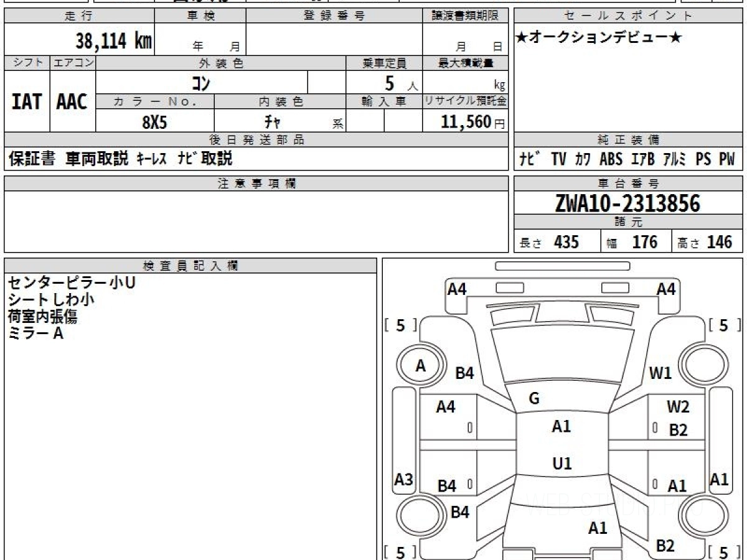Click the カラーNo. header cell
Screen dimensions: 747x560
coord(155,101)
